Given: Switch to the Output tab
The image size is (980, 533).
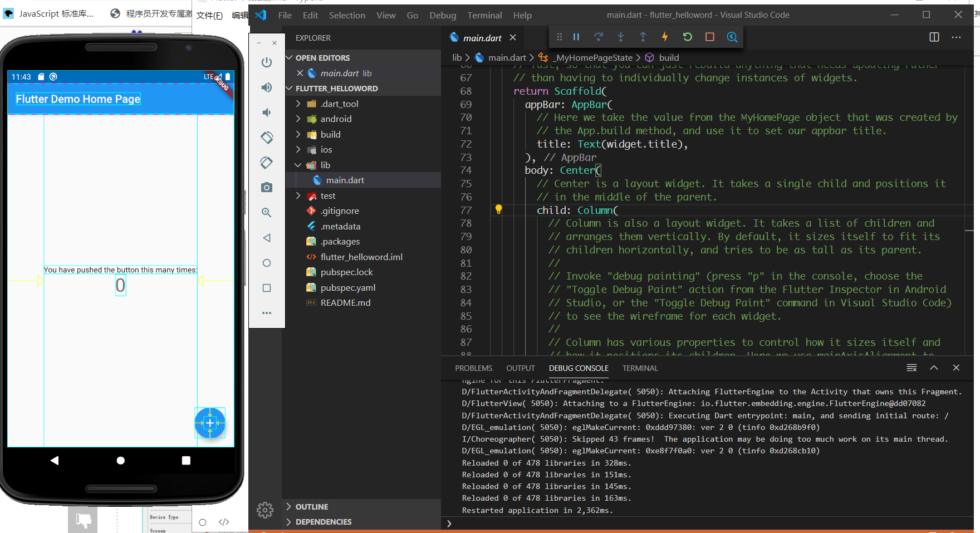Looking at the screenshot, I should pos(521,368).
